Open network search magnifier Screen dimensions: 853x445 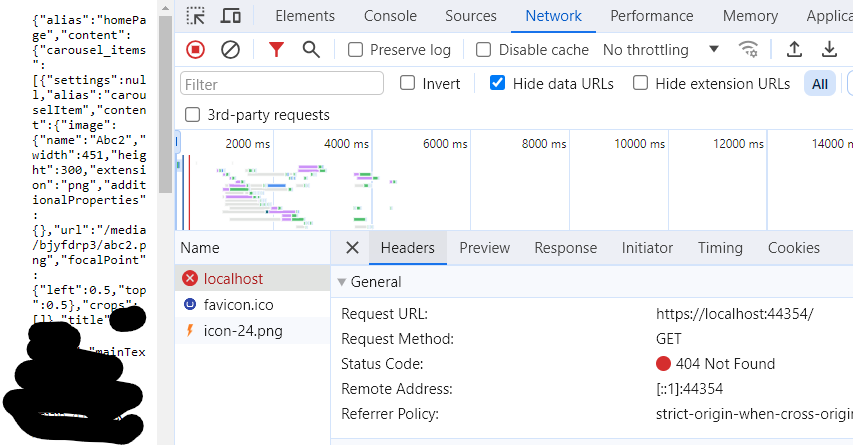[311, 50]
